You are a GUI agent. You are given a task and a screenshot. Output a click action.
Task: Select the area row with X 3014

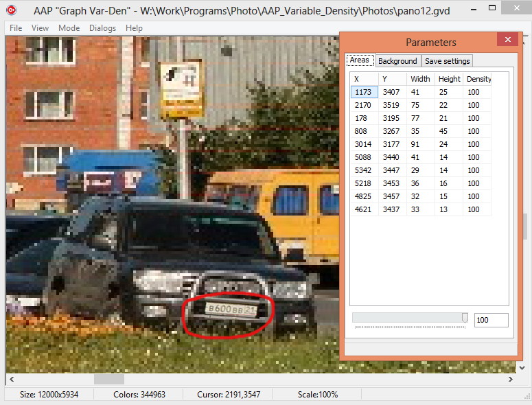421,144
